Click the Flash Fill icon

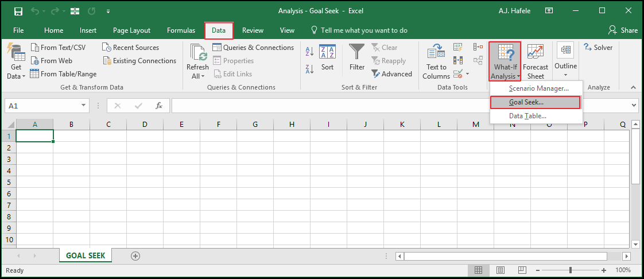[458, 48]
